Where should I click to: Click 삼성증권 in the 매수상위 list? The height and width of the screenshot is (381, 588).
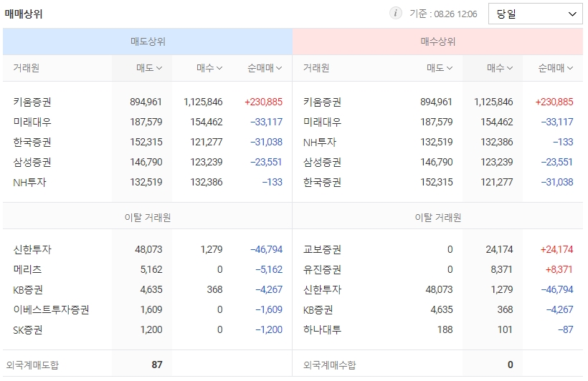click(x=322, y=163)
